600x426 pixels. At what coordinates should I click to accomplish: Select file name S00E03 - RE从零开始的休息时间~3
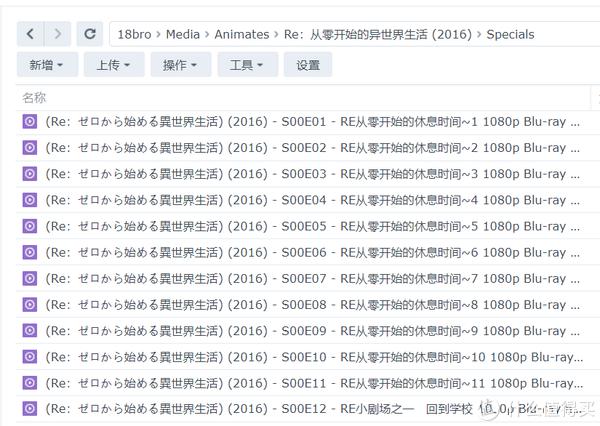(313, 174)
